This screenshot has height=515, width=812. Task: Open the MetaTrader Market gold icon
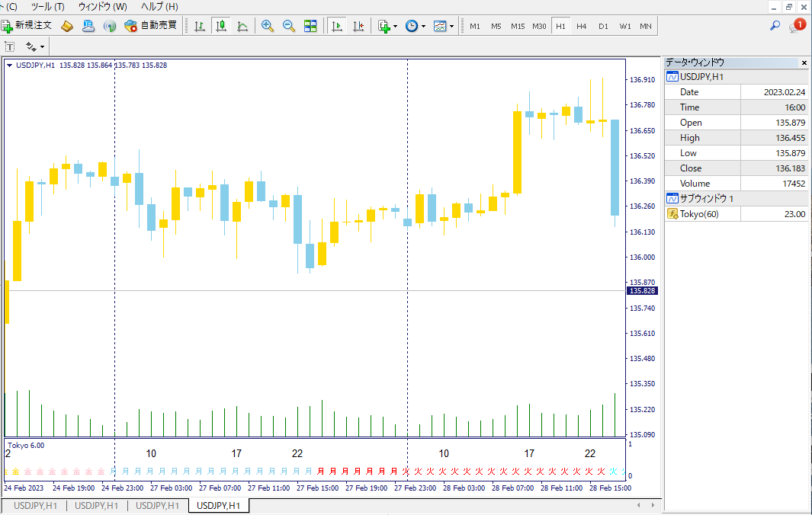click(67, 26)
